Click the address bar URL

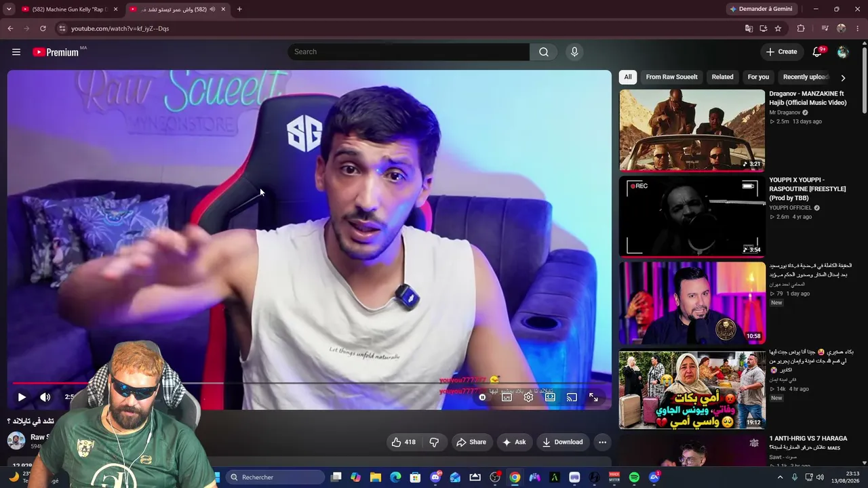tap(120, 28)
